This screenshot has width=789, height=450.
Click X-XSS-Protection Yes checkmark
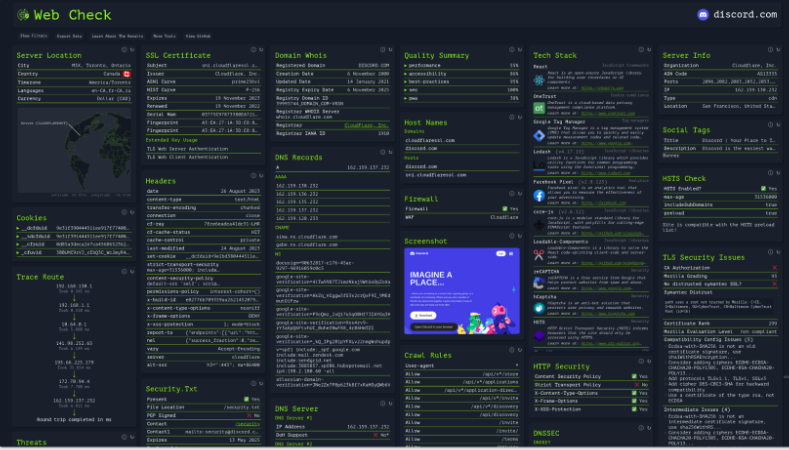tap(634, 409)
